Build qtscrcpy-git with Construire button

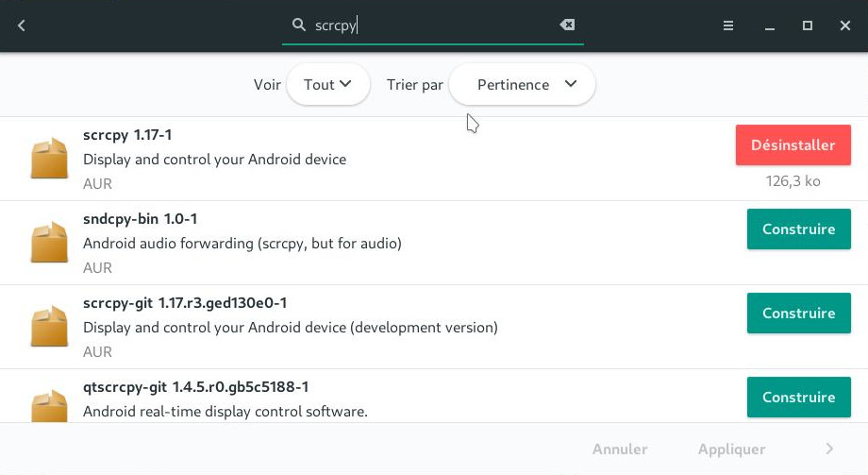[x=798, y=398]
